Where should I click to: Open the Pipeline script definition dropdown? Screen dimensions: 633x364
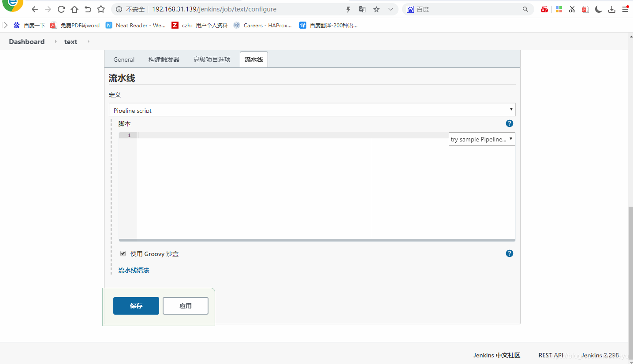[312, 110]
